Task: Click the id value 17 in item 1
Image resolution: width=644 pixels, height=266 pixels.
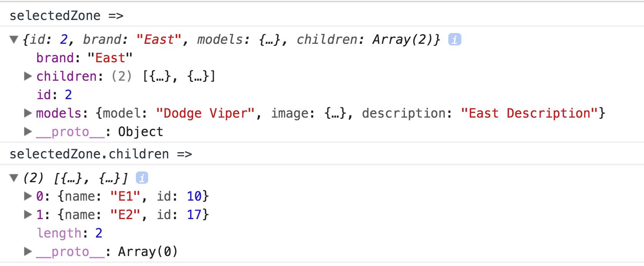Action: tap(195, 215)
